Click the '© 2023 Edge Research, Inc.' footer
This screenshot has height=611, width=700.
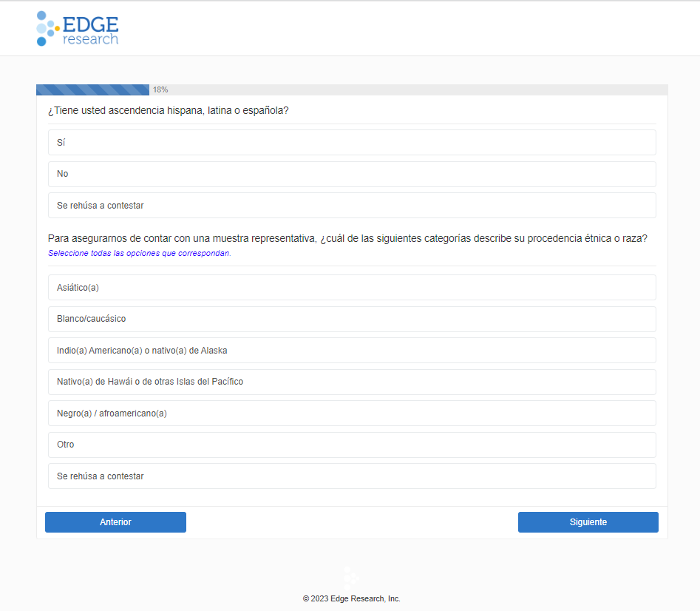pyautogui.click(x=351, y=598)
